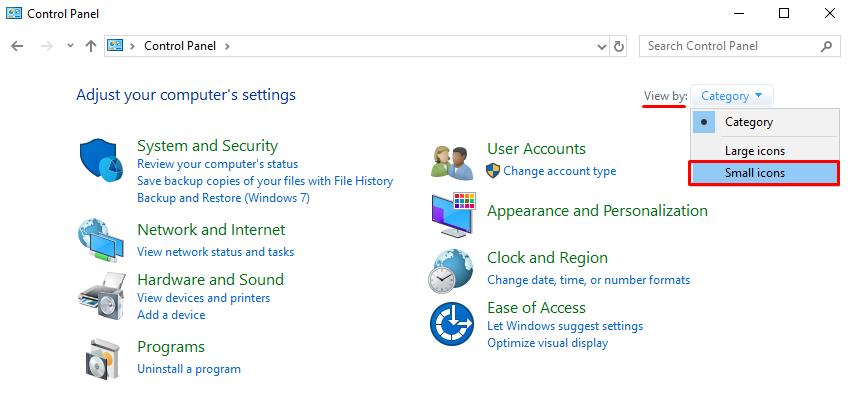Image resolution: width=851 pixels, height=402 pixels.
Task: Click the Clock and Region icon
Action: pyautogui.click(x=452, y=268)
